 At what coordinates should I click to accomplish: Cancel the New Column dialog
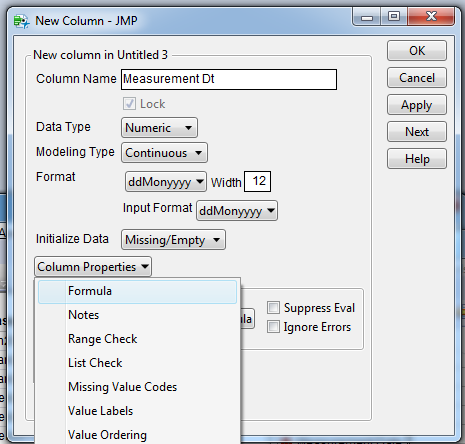(x=417, y=78)
